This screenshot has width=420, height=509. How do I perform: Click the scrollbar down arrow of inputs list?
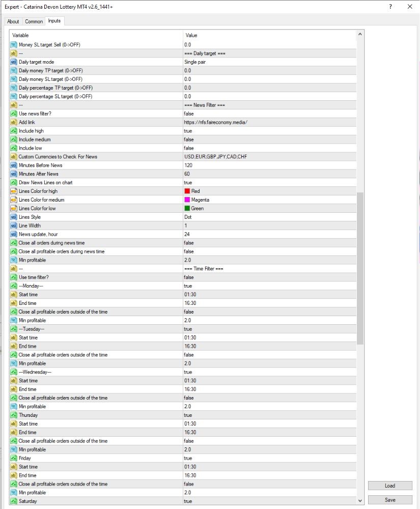359,501
